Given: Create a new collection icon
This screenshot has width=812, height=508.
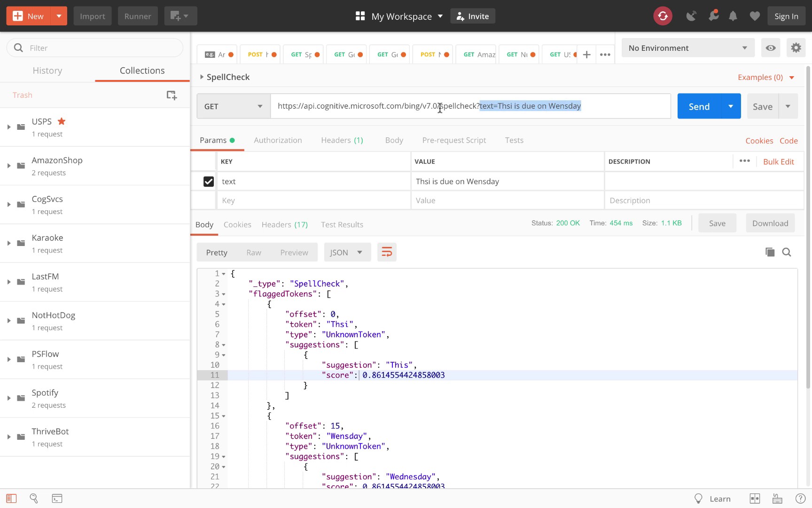Looking at the screenshot, I should (172, 95).
